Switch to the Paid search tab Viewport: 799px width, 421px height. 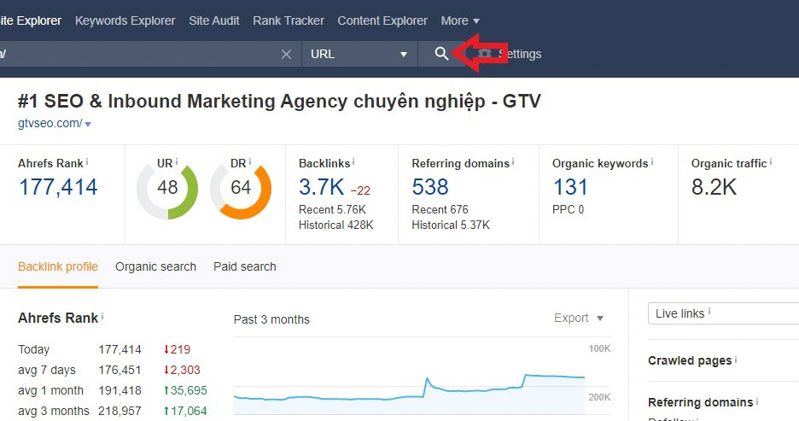click(x=245, y=267)
